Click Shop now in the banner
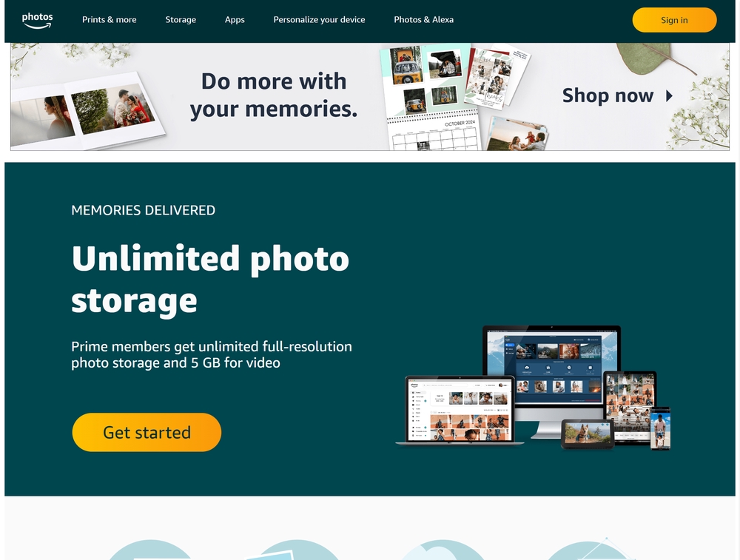Screen dimensions: 740x560 [608, 95]
